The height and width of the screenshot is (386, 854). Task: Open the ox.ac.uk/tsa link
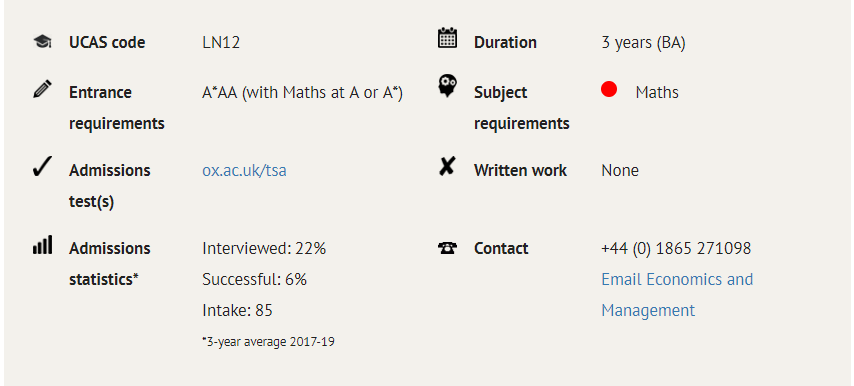245,171
